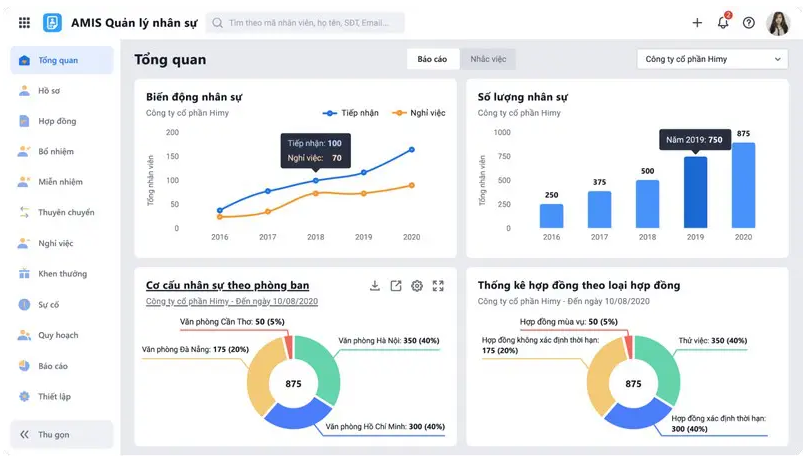Click the 2019 bar in Số lượng nhân sự
This screenshot has width=811, height=464.
pos(695,192)
